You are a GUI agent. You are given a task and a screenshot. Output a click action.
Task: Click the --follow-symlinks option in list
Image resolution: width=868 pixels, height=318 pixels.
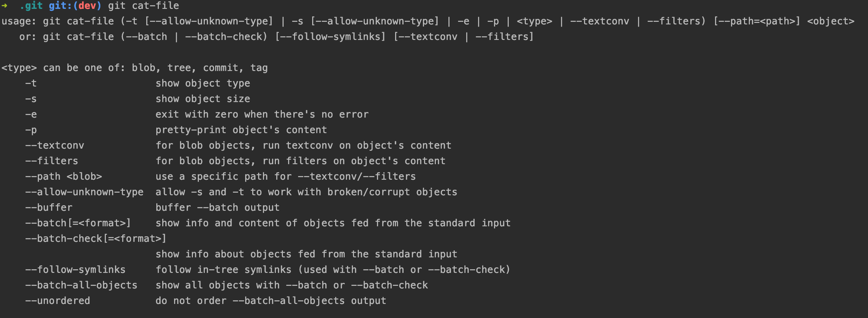[76, 270]
